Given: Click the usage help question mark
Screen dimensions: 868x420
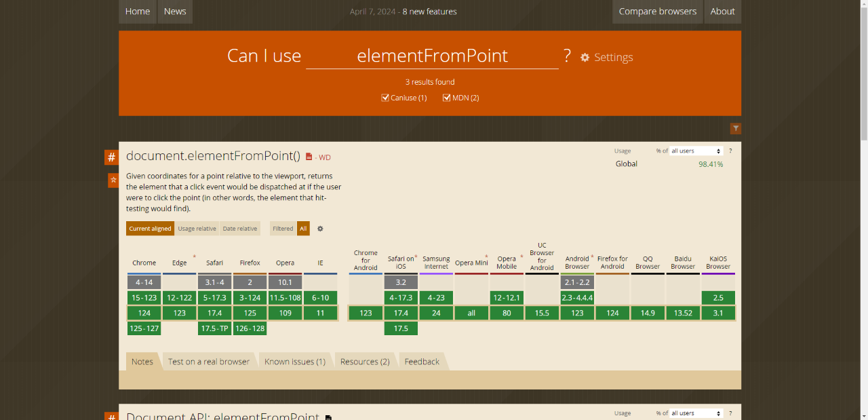Looking at the screenshot, I should pos(730,151).
